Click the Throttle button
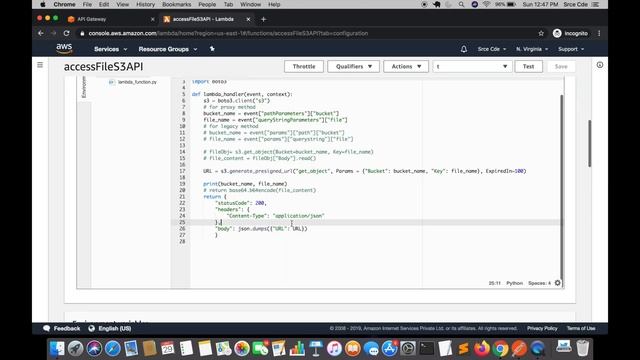The image size is (640, 360). [x=304, y=67]
